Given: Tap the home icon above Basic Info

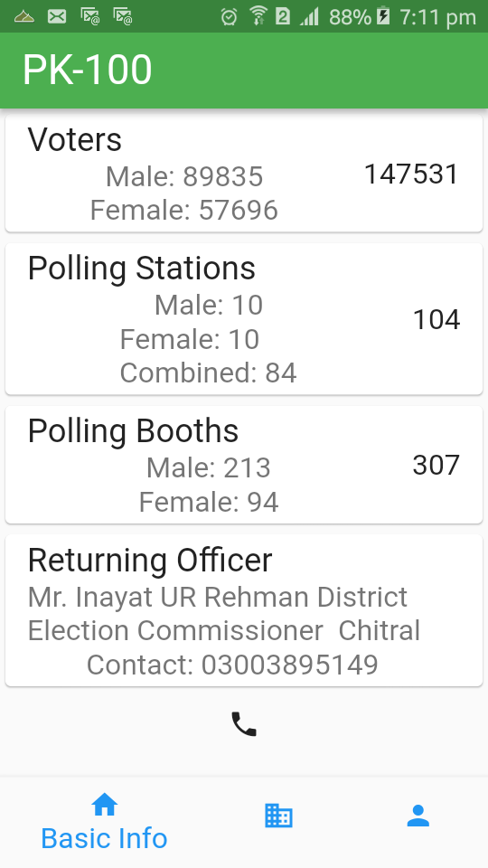Looking at the screenshot, I should 105,805.
